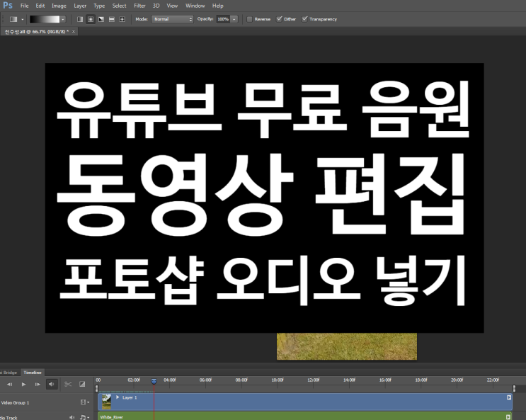The image size is (526, 420).
Task: Open the Image menu
Action: [x=59, y=6]
